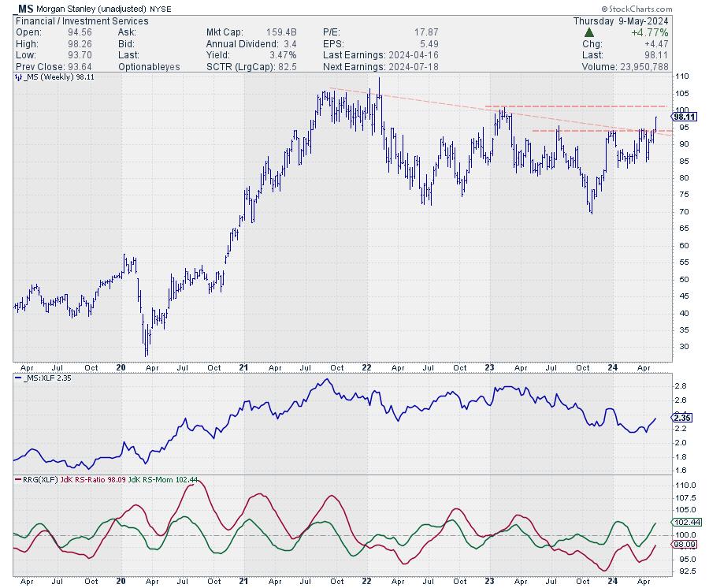
Task: Click the upper dashed resistance line near 101
Action: 575,106
